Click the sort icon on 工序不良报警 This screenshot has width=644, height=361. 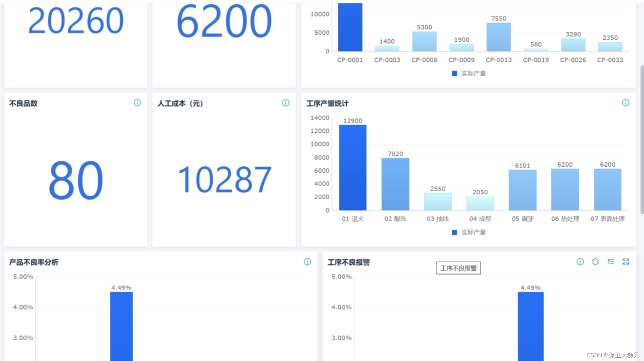(x=611, y=262)
